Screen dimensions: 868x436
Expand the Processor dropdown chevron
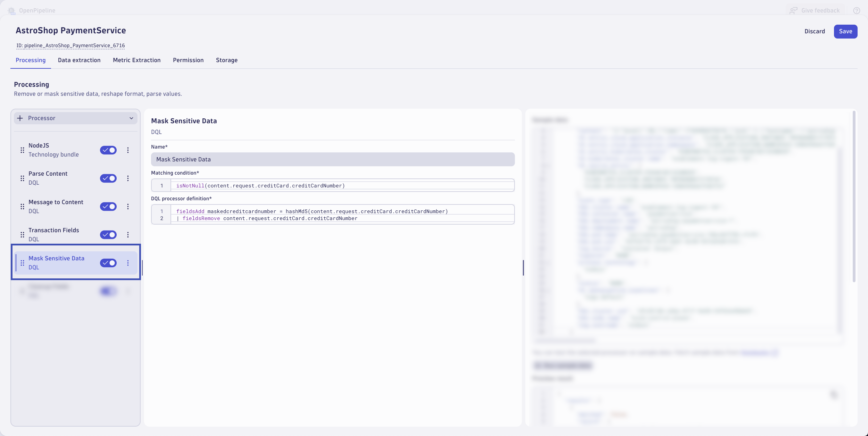131,118
